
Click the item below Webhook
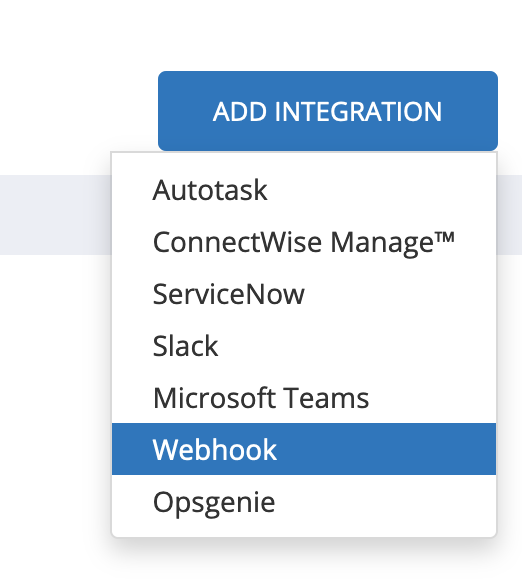[304, 501]
